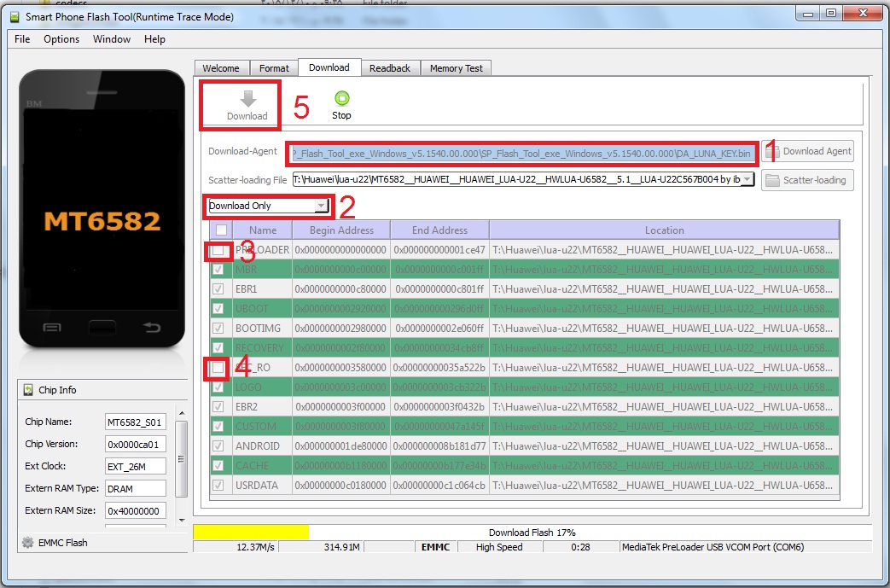Expand the Scatter-loading File path dropdown

click(747, 179)
